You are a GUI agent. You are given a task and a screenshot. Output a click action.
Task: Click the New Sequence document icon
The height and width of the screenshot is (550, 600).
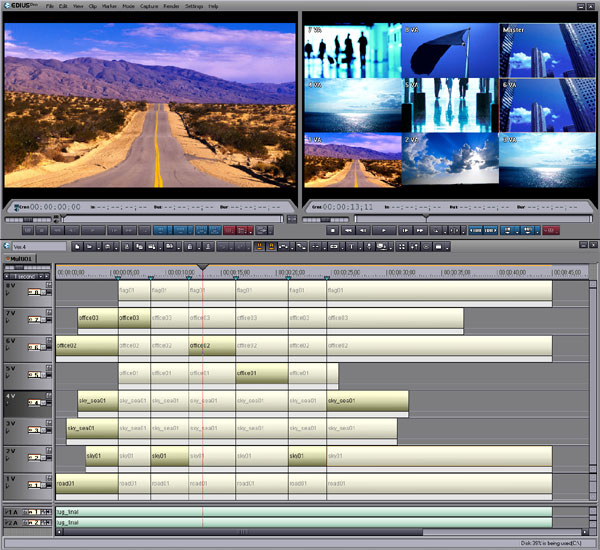pos(77,247)
